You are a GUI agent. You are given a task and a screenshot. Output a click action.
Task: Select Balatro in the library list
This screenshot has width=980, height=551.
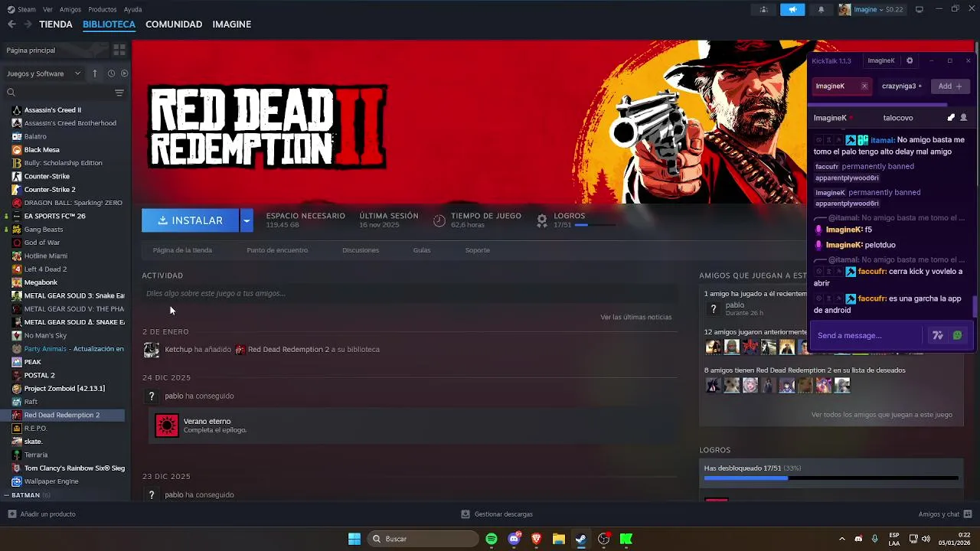35,136
